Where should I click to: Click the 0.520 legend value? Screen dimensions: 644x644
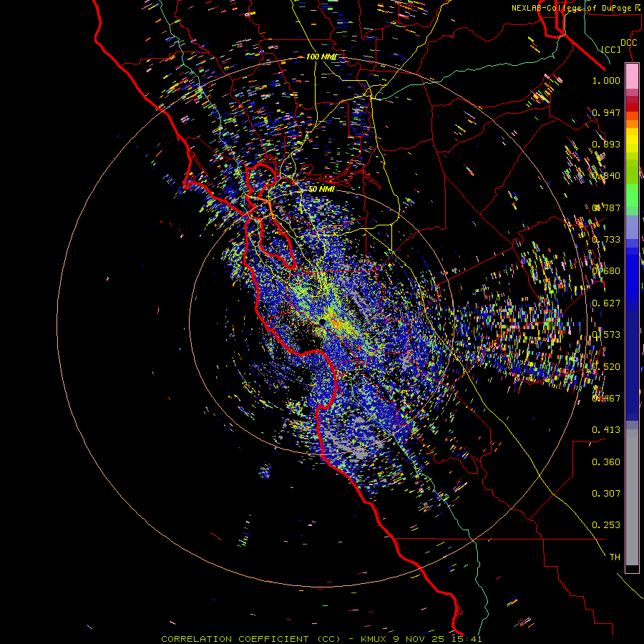pos(606,367)
